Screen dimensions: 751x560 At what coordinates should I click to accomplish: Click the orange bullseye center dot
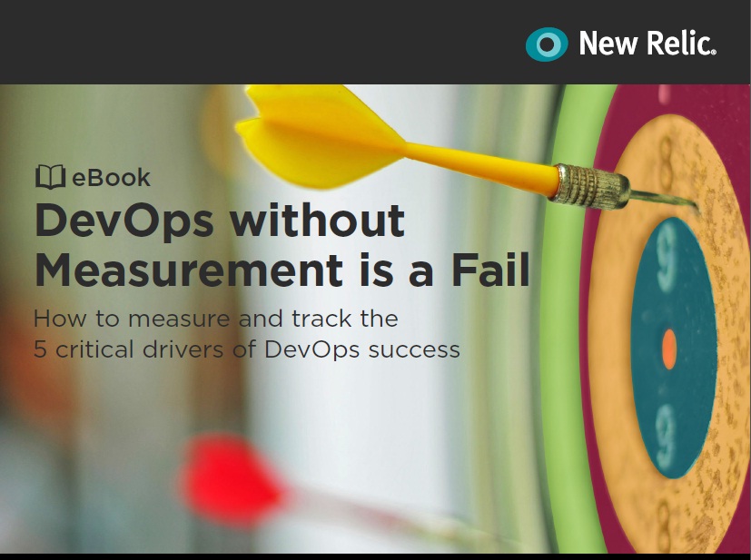tap(669, 349)
